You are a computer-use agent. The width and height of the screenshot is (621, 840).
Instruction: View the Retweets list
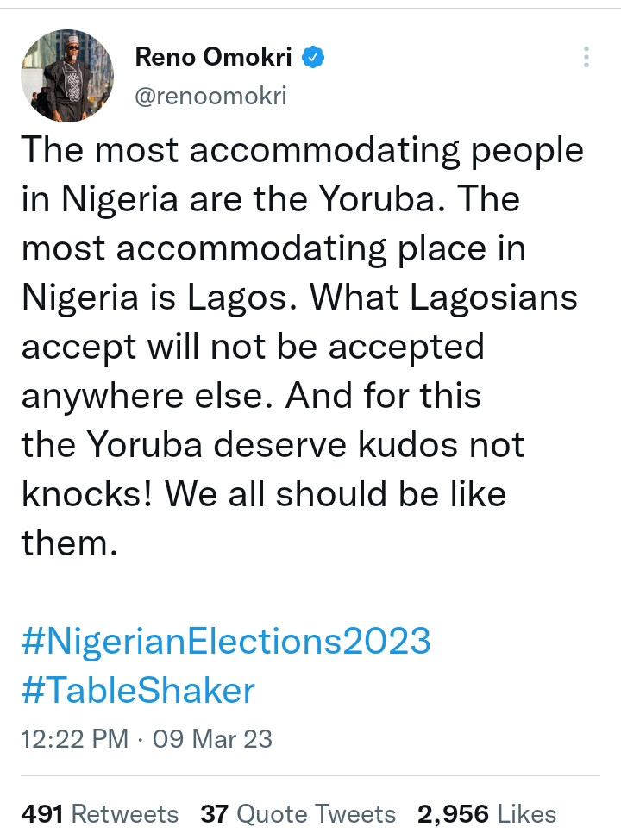click(x=125, y=813)
